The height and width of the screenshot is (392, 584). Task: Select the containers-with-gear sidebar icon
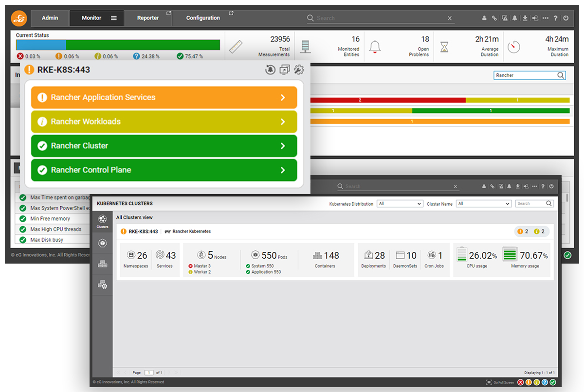[102, 285]
